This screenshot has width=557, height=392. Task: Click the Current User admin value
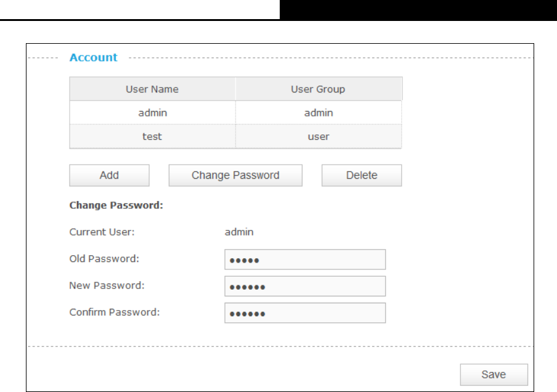click(x=239, y=232)
